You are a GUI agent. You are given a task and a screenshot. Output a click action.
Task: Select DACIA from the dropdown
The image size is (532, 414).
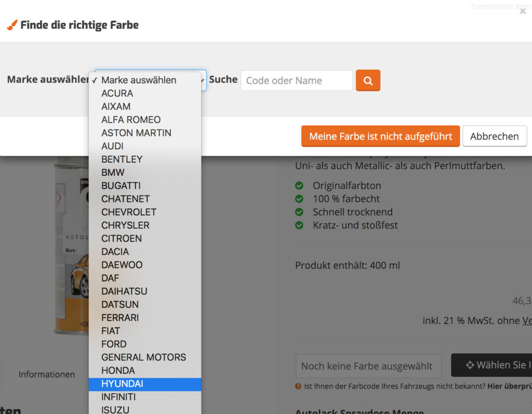tap(145, 252)
